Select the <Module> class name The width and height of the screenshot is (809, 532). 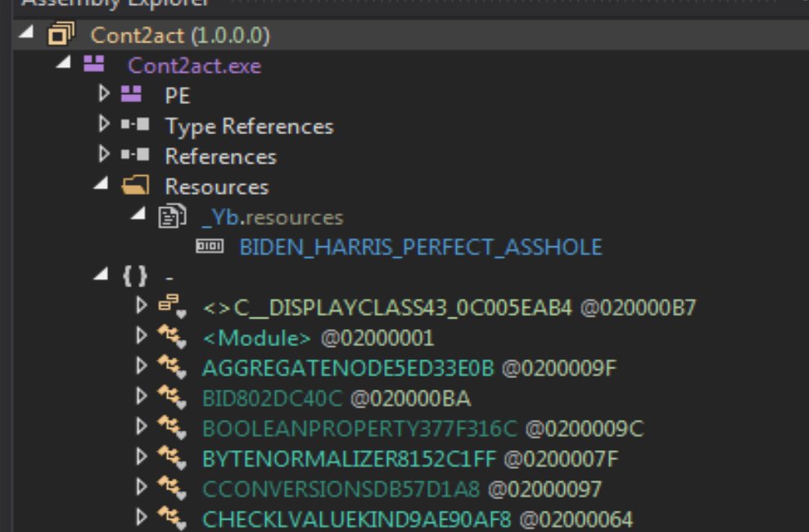pyautogui.click(x=256, y=338)
